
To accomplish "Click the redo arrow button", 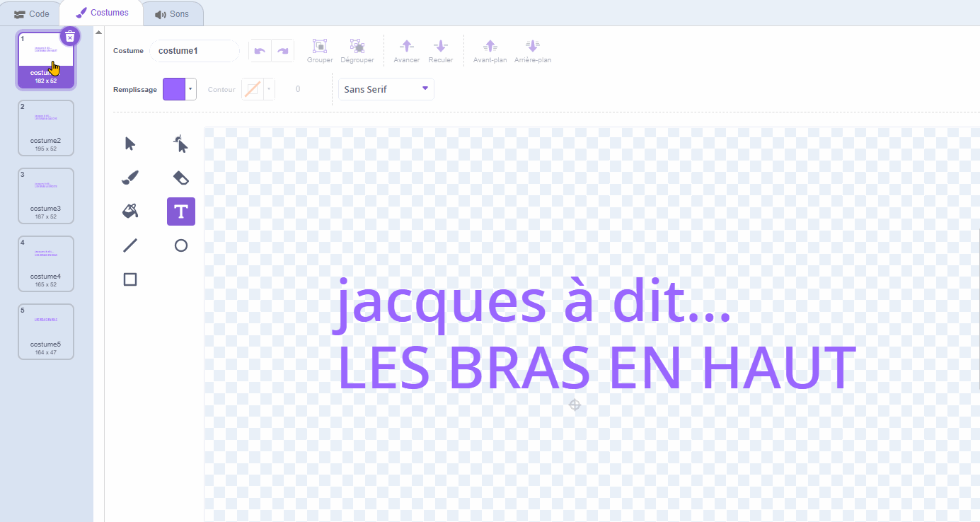I will tap(282, 51).
